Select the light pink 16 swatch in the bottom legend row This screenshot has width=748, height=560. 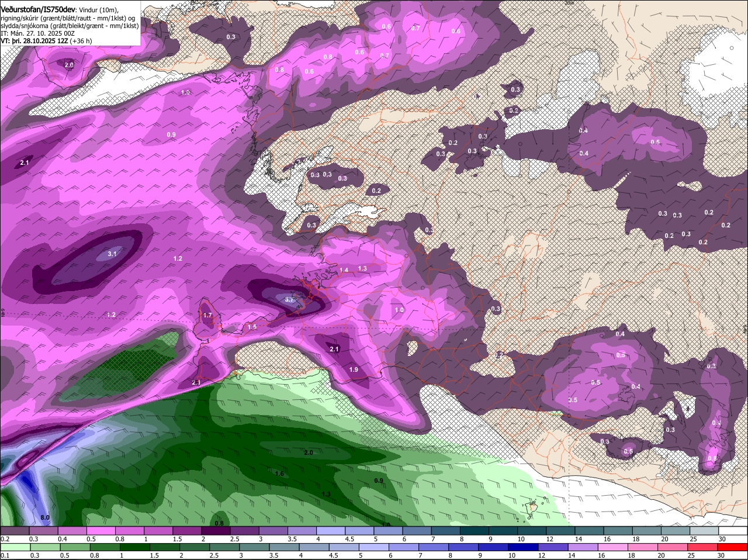coord(613,547)
